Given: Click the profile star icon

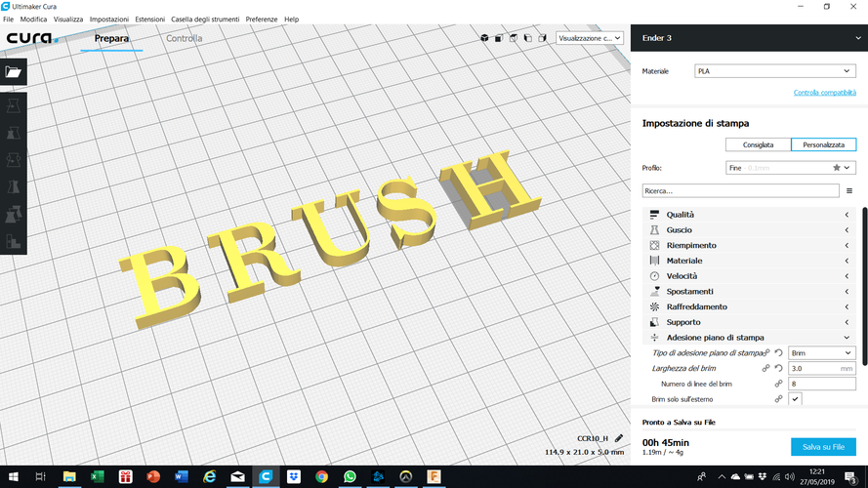Looking at the screenshot, I should point(837,168).
